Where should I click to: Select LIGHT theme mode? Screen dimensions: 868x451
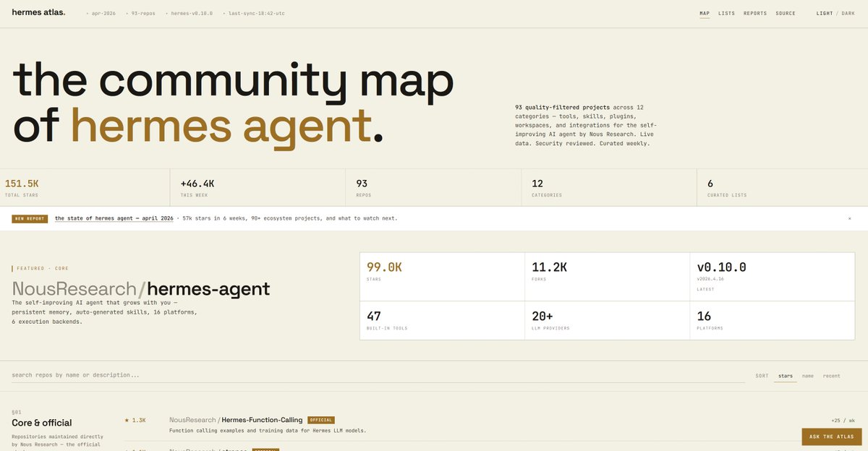point(824,13)
